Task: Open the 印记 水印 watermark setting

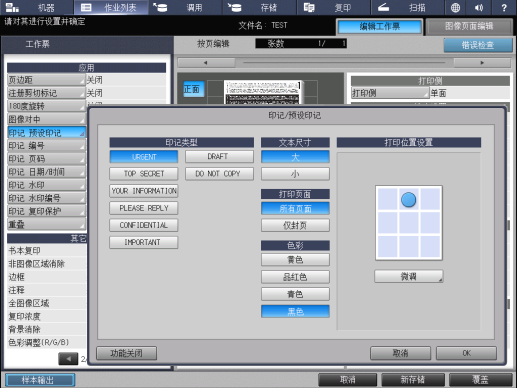Action: coord(46,185)
